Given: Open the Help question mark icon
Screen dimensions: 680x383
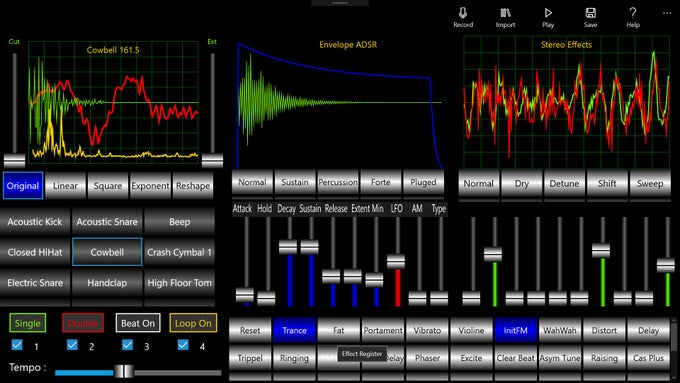Looking at the screenshot, I should (x=633, y=13).
